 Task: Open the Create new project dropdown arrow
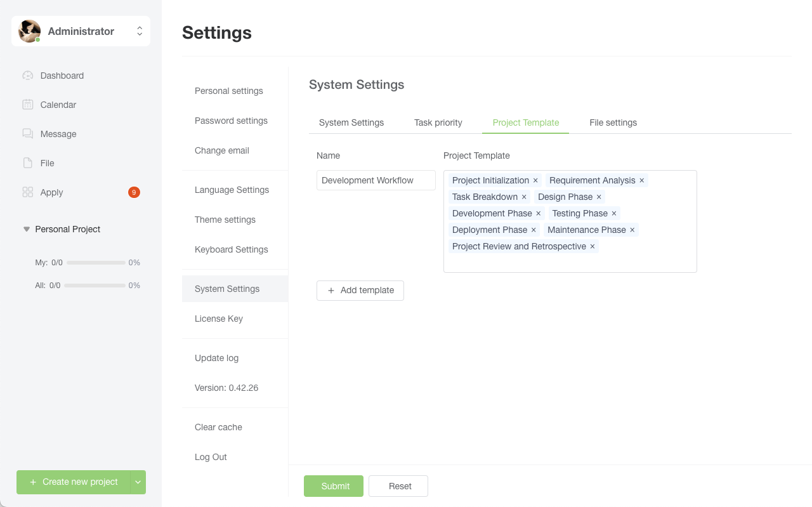click(x=138, y=482)
